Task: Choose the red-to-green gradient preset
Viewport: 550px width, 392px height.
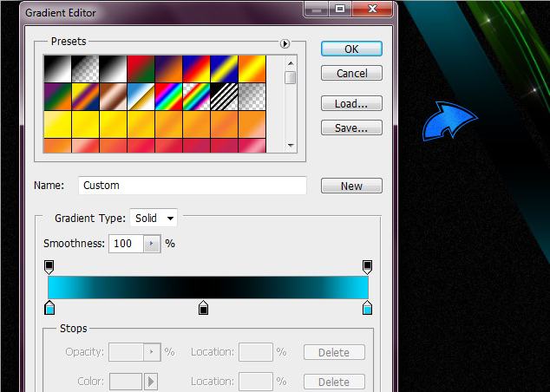Action: tap(141, 68)
